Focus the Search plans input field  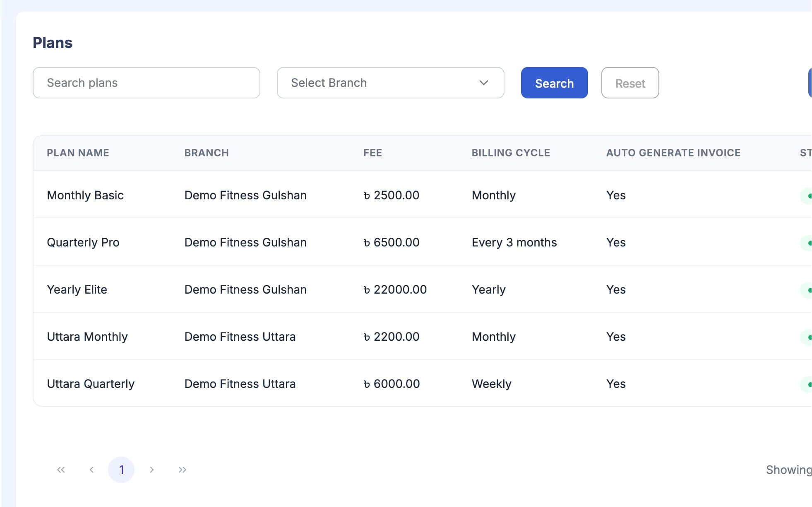tap(147, 83)
